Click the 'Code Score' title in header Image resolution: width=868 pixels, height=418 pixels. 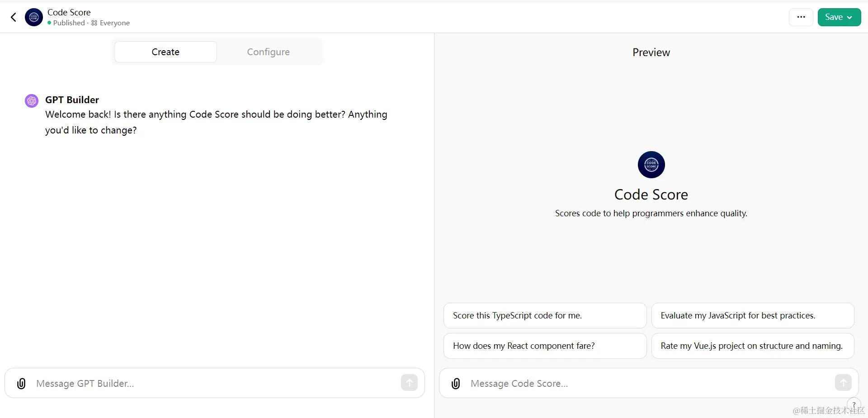coord(69,12)
